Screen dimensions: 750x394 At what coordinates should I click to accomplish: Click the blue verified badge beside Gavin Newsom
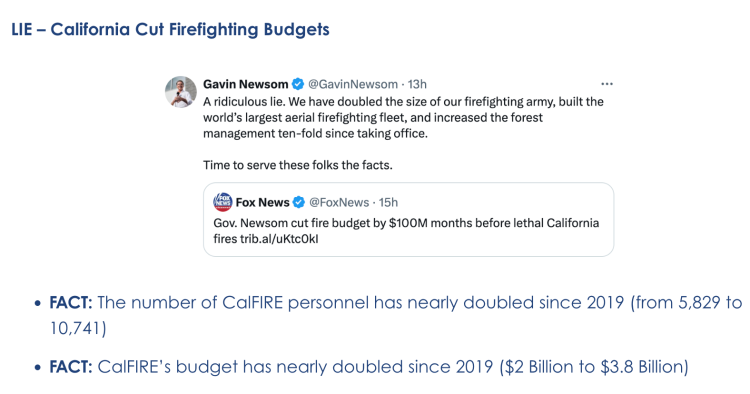[x=298, y=84]
